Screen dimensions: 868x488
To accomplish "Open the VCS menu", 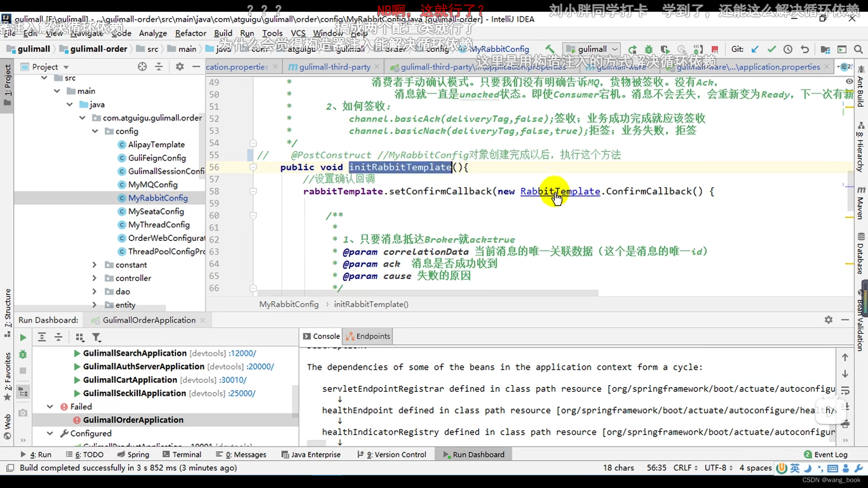I will [x=298, y=33].
